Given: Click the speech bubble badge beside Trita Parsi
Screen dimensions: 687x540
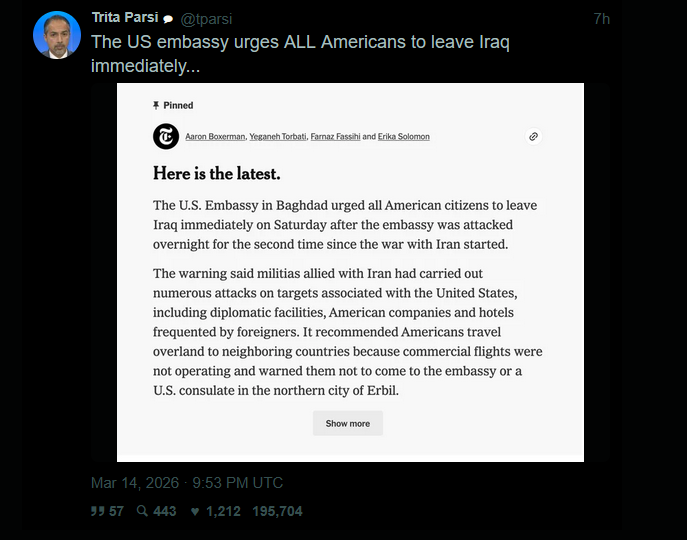Looking at the screenshot, I should pos(168,19).
